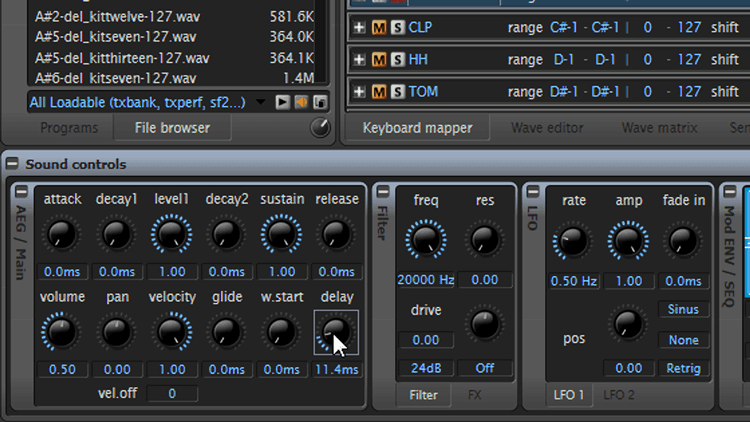
Task: Play preview of selected sample file
Action: click(283, 102)
